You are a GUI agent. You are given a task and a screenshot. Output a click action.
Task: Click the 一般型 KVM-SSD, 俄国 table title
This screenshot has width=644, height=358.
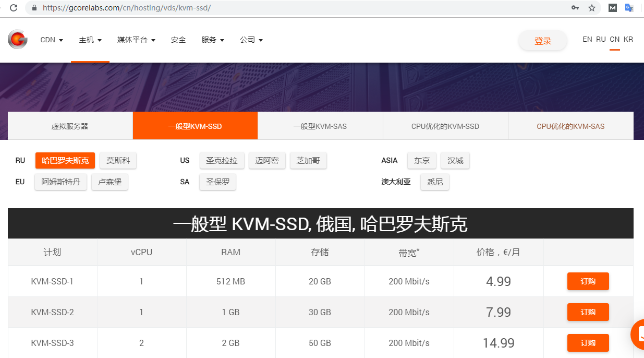pyautogui.click(x=321, y=224)
